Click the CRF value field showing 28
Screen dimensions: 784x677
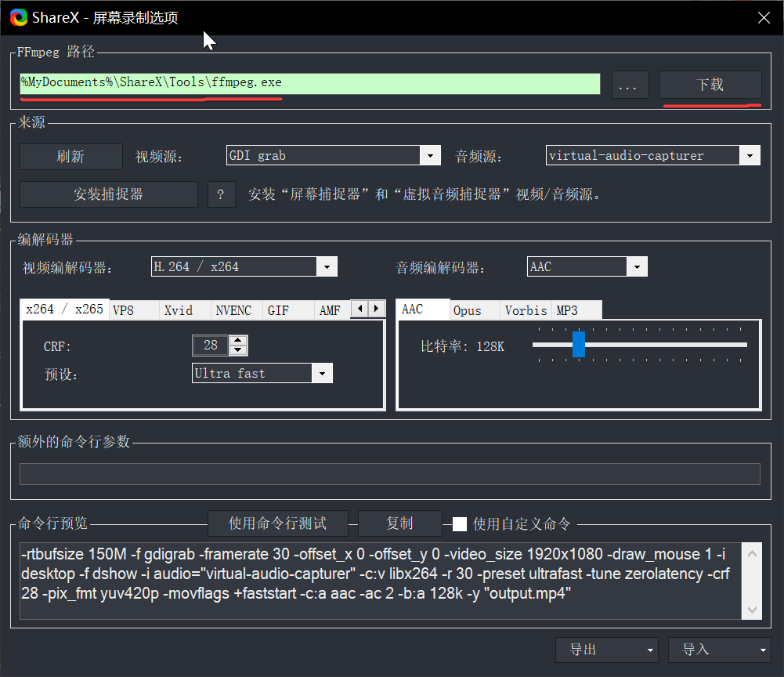point(211,346)
